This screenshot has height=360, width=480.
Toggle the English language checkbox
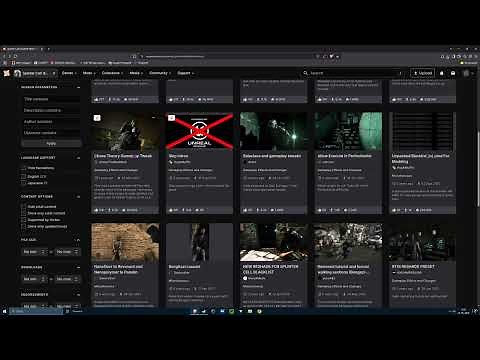[23, 176]
